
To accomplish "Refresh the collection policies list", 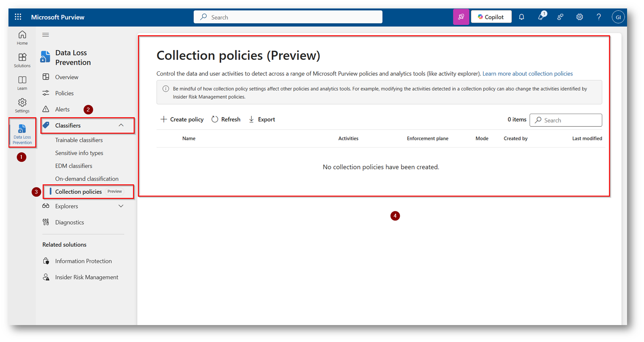I will [x=226, y=119].
